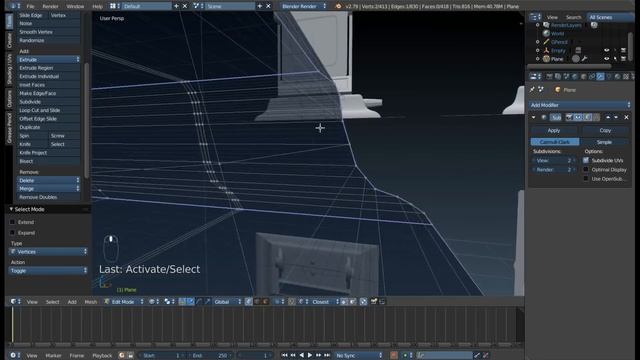Select Simple subdivision type

pyautogui.click(x=604, y=142)
